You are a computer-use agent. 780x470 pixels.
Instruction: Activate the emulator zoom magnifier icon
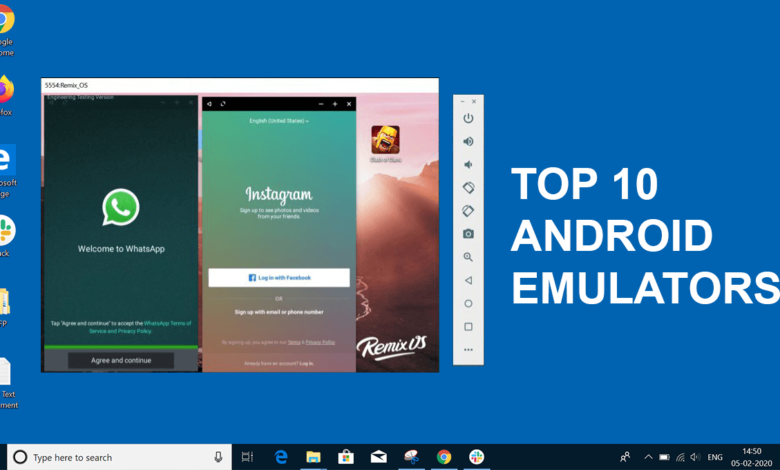[x=468, y=257]
